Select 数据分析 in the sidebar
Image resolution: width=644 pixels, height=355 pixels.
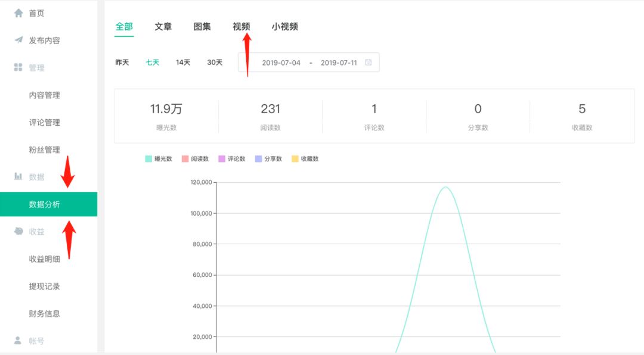[48, 204]
